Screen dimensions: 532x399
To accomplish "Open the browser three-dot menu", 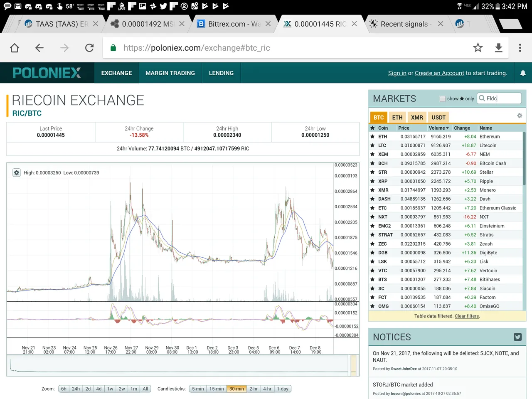I will tap(520, 48).
